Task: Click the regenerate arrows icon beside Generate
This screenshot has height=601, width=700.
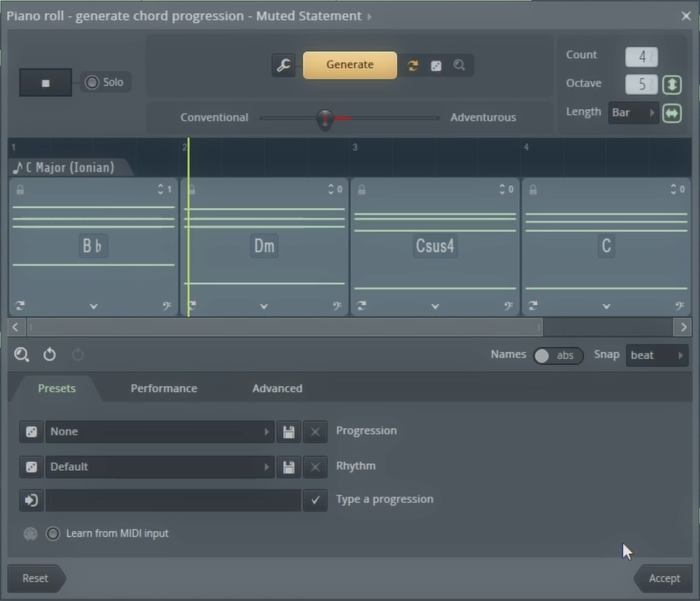Action: pyautogui.click(x=412, y=65)
